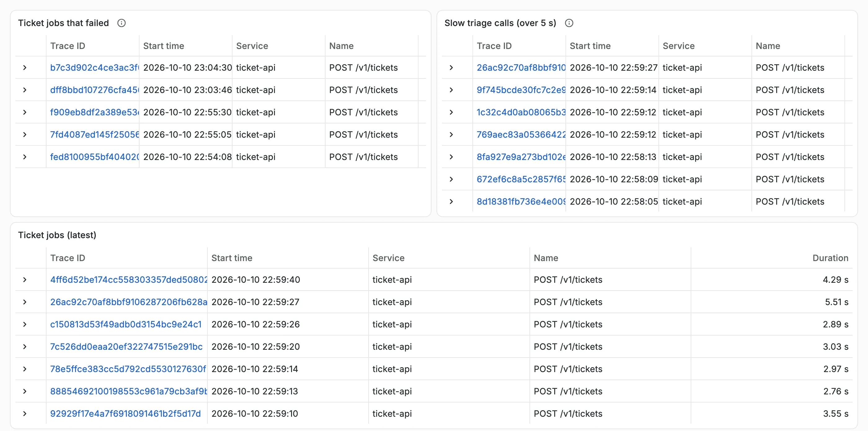Open info icon beside Slow triage calls title
This screenshot has height=431, width=868.
[569, 23]
